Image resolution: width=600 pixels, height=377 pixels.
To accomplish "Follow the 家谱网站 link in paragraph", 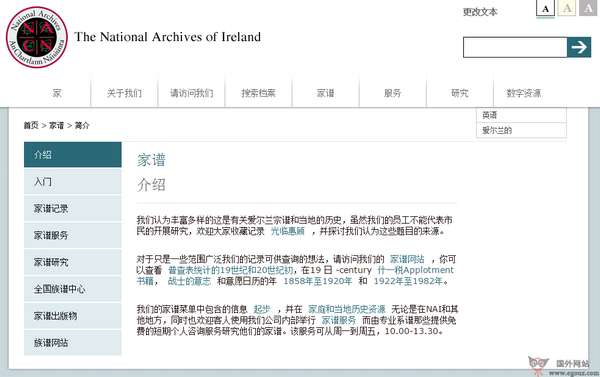I will click(407, 259).
